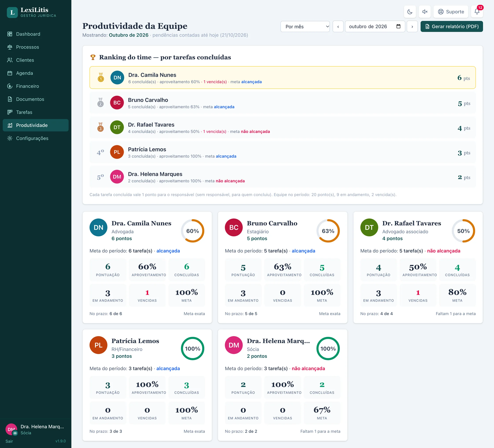This screenshot has width=494, height=448.
Task: Toggle the muted sound icon
Action: [425, 12]
